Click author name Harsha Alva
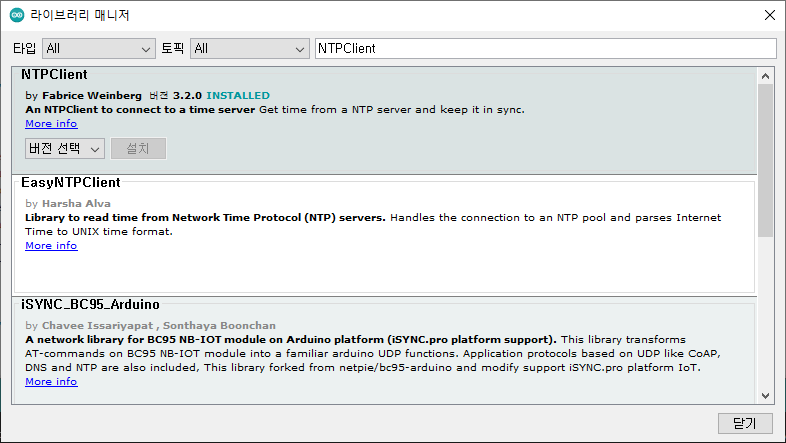 76,203
